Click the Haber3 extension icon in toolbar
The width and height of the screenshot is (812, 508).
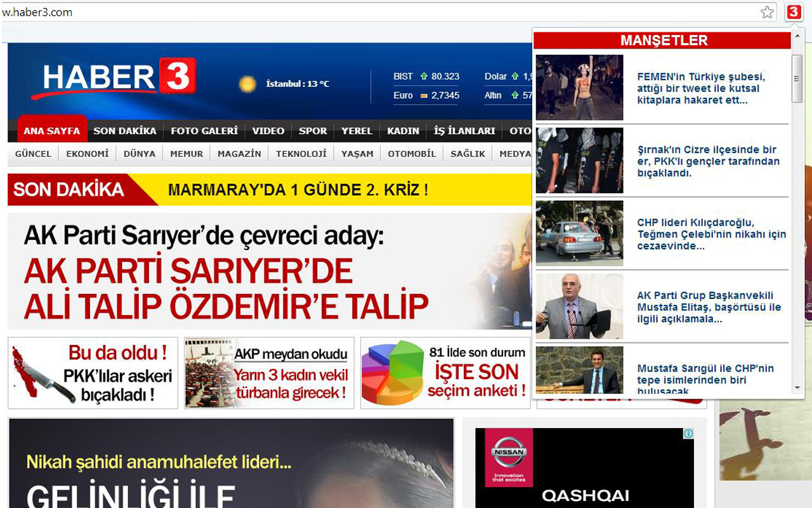(x=793, y=12)
